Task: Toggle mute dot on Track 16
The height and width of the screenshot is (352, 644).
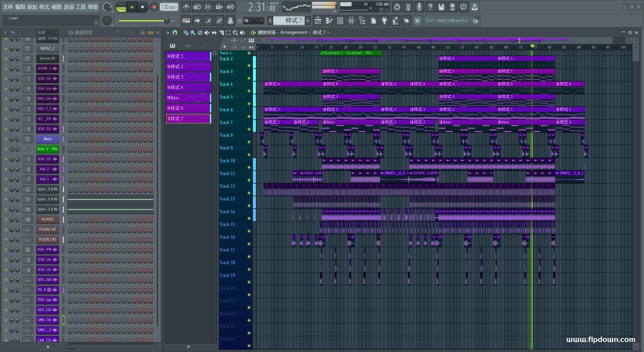Action: pos(249,244)
